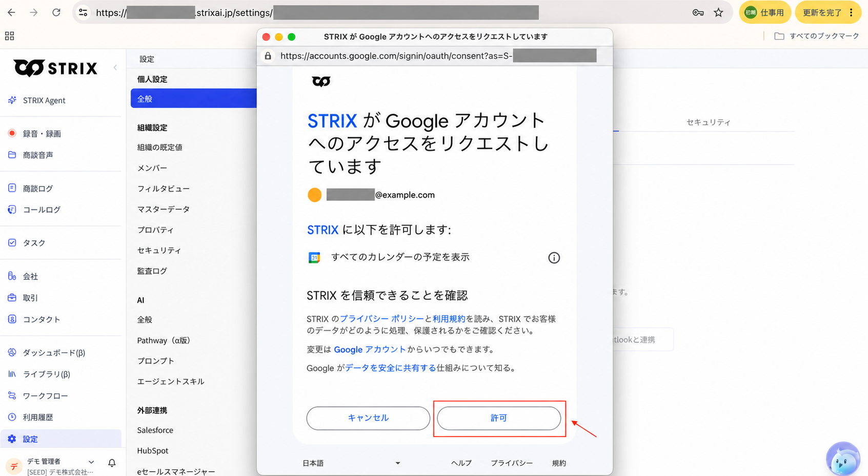The height and width of the screenshot is (476, 868).
Task: Open the 利用規約 link
Action: click(x=449, y=319)
